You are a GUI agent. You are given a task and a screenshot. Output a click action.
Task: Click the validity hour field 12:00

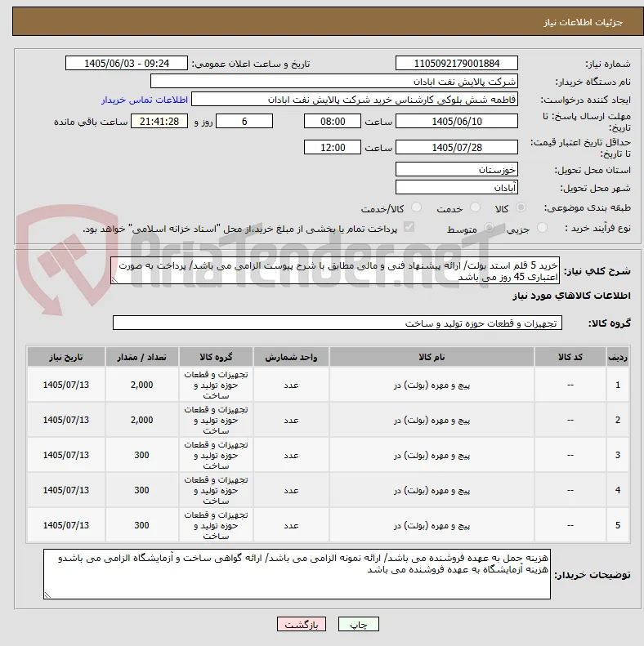[x=333, y=148]
